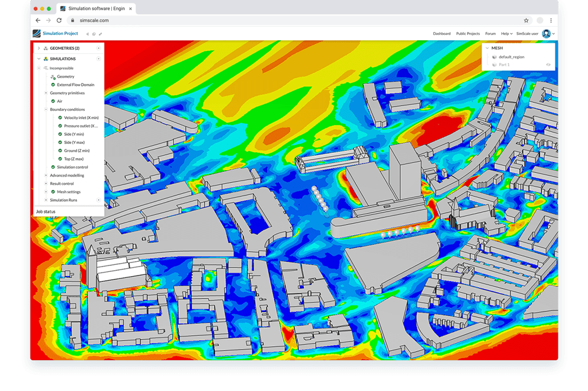The height and width of the screenshot is (391, 588).
Task: Collapse the Boundary conditions group
Action: 45,110
